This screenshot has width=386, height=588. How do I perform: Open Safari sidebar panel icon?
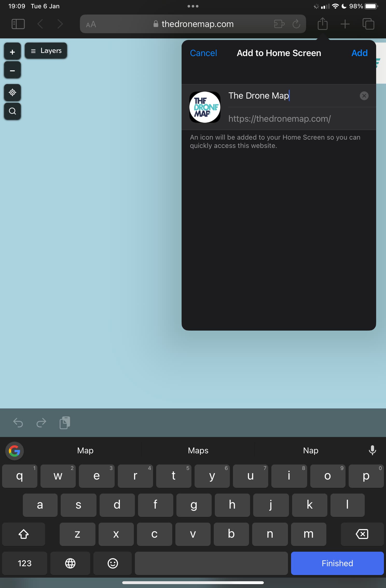coord(18,24)
